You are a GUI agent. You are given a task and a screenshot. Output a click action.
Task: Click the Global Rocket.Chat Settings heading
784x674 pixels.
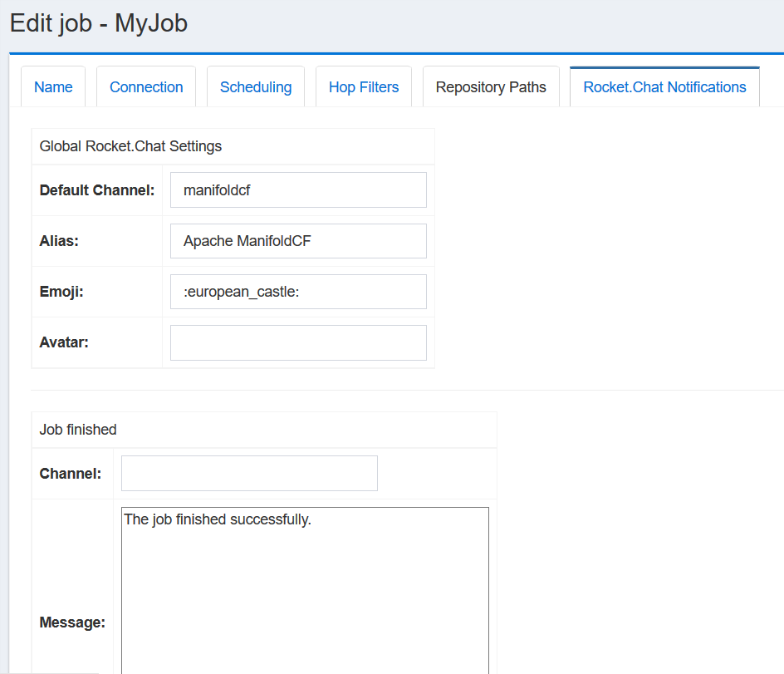(x=130, y=146)
